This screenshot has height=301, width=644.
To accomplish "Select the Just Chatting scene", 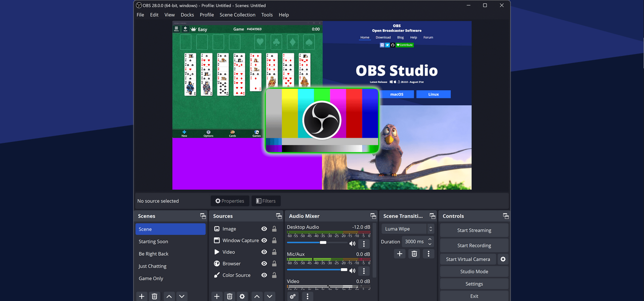I will 170,266.
